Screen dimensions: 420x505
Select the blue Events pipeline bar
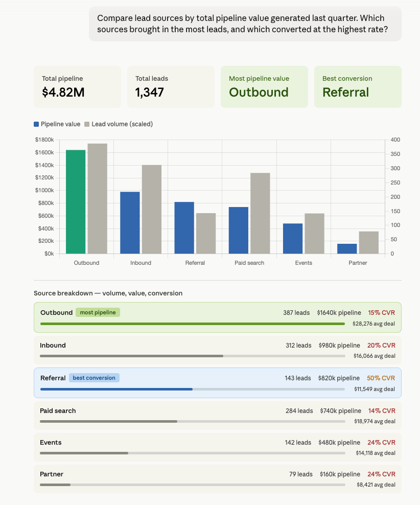tap(293, 239)
